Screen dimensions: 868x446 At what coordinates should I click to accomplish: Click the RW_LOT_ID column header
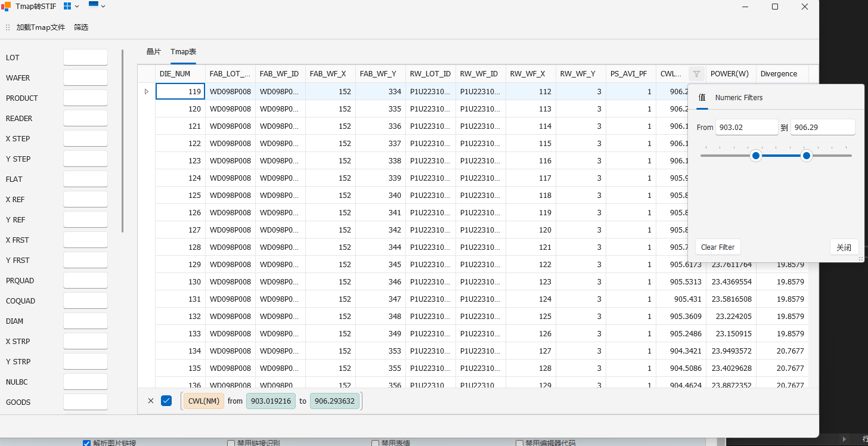click(430, 74)
